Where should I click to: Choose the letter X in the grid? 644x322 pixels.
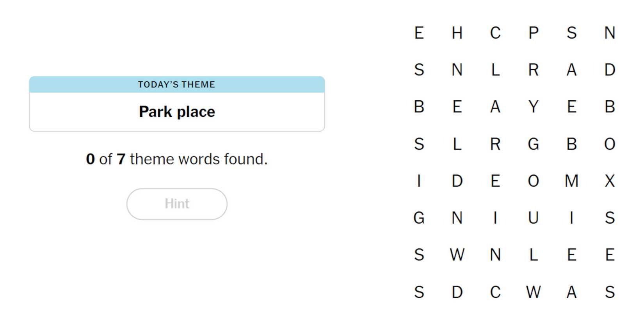tap(610, 181)
